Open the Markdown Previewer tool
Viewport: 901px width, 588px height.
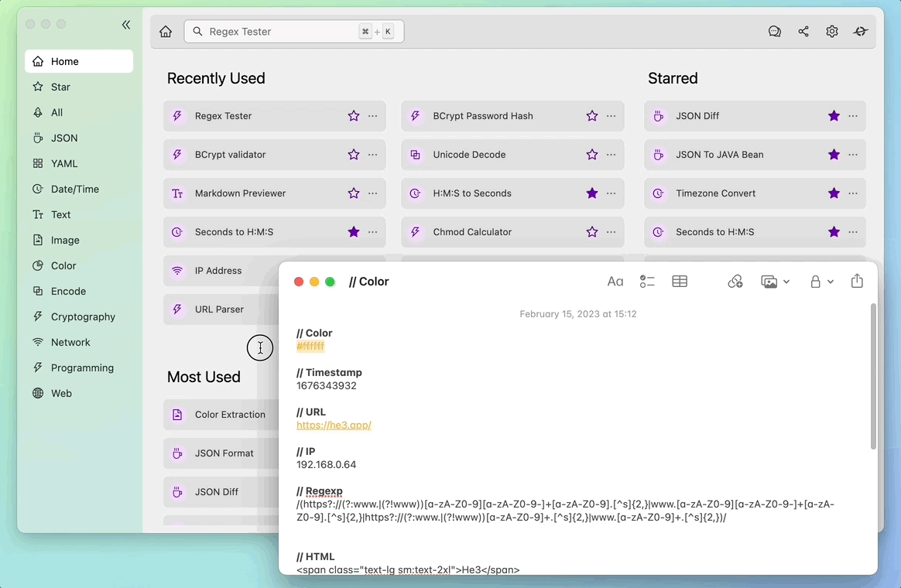click(x=240, y=193)
